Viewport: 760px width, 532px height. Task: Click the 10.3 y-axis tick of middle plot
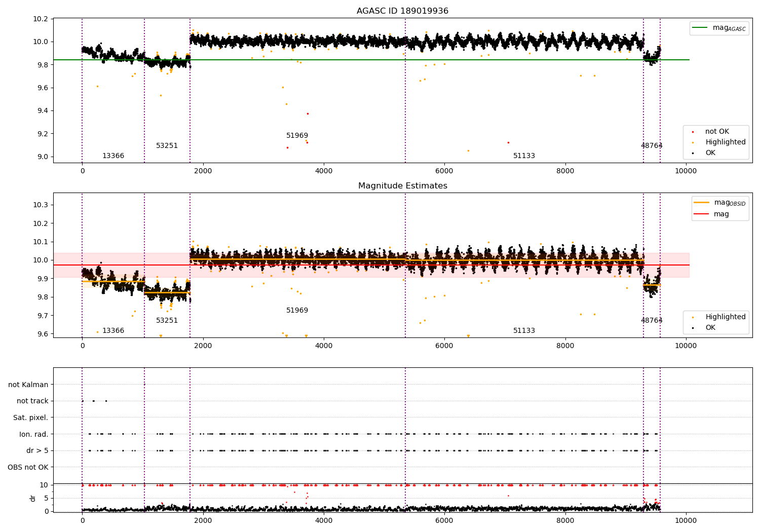coord(40,205)
